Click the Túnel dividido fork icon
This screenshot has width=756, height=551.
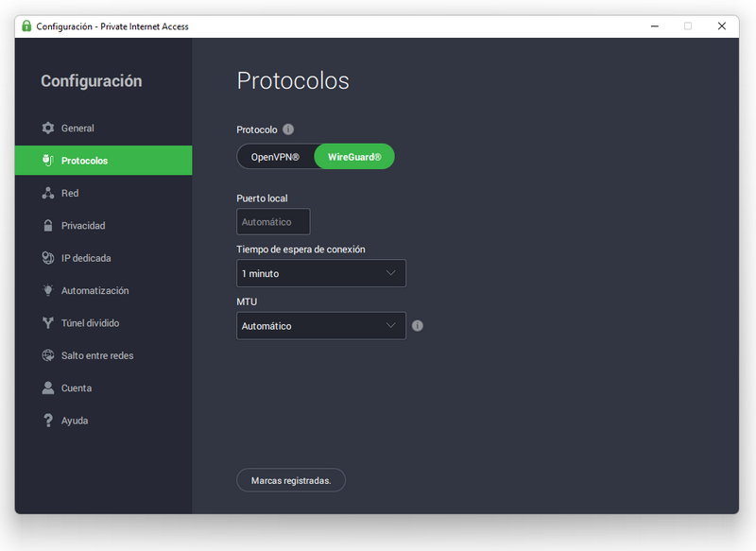tap(48, 322)
